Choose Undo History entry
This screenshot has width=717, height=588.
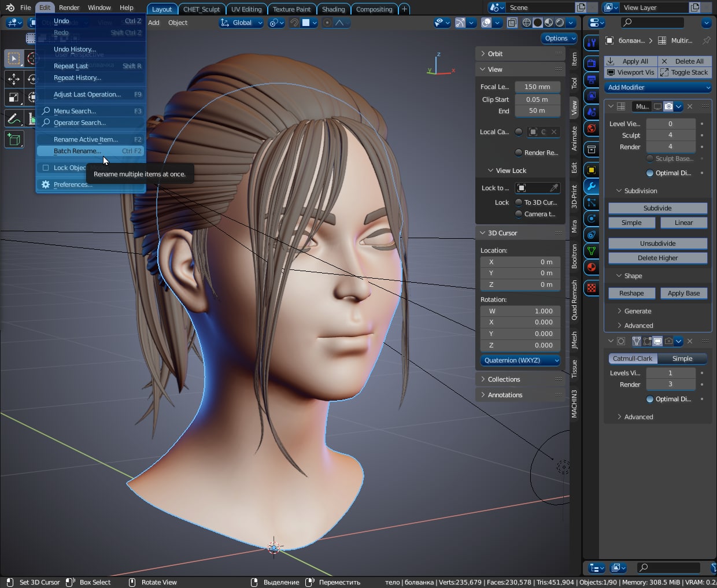90,49
